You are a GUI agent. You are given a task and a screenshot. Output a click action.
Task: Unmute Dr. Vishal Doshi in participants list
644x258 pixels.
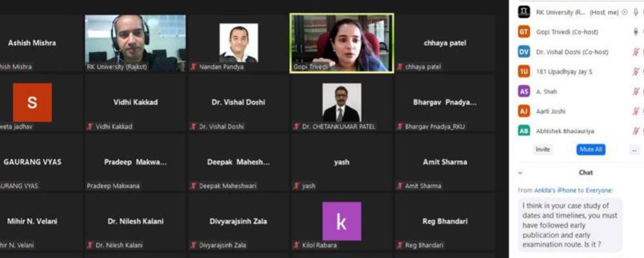(636, 52)
